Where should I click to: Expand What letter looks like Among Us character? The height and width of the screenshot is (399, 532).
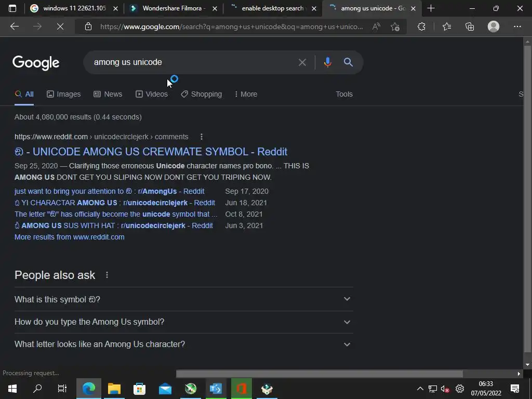(x=184, y=344)
